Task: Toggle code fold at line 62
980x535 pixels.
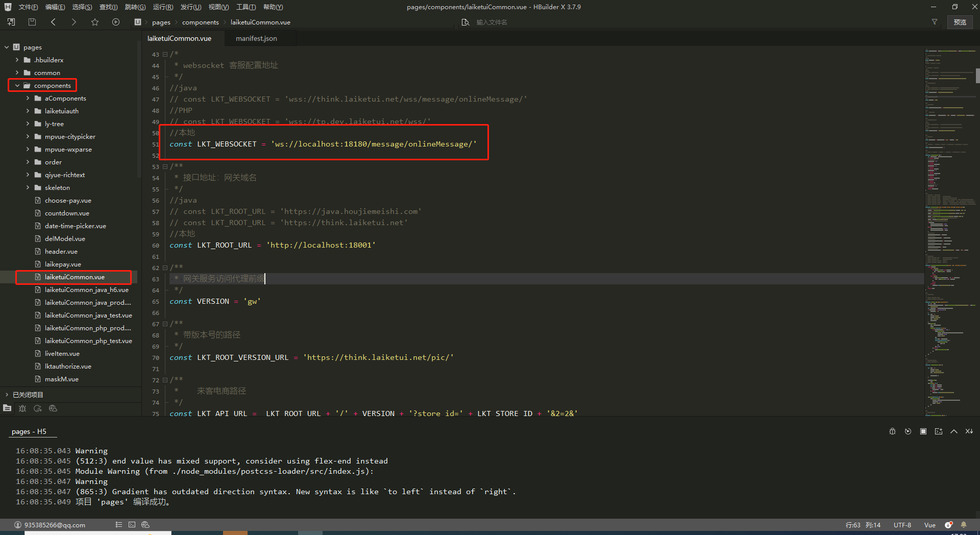Action: [165, 267]
